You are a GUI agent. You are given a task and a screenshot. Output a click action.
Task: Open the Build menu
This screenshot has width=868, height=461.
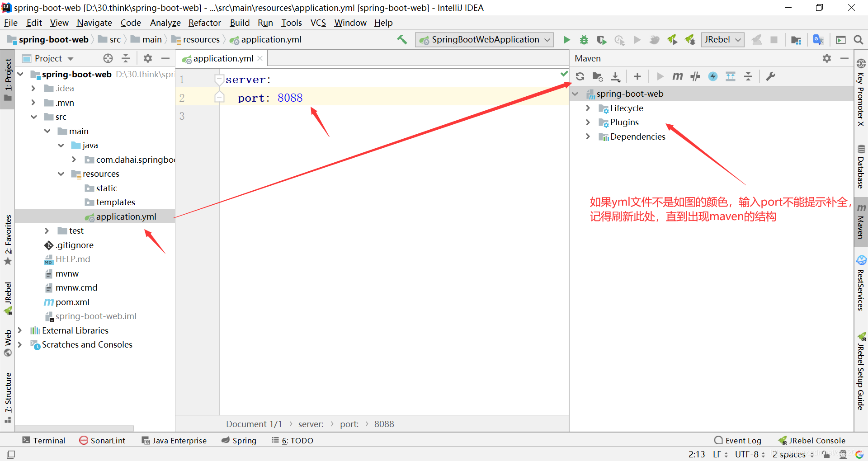click(x=240, y=23)
